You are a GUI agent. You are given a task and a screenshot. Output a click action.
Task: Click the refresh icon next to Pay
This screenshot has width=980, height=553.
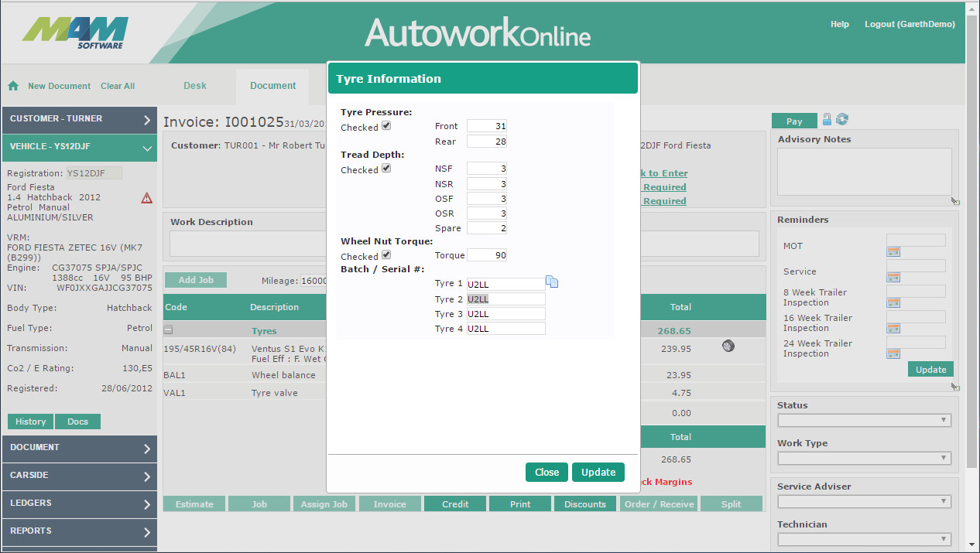coord(842,119)
